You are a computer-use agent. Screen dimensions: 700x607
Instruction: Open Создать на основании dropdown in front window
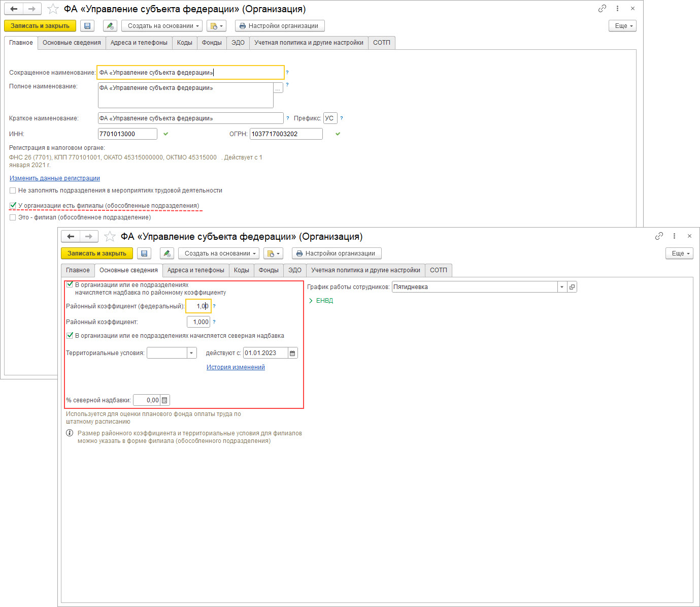tap(219, 253)
